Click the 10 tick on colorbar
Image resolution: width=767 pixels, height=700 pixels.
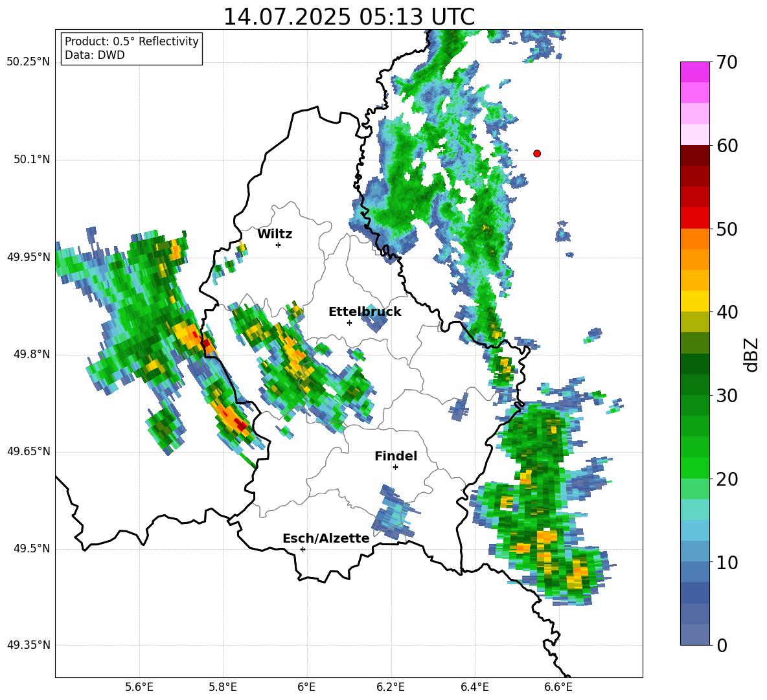727,562
